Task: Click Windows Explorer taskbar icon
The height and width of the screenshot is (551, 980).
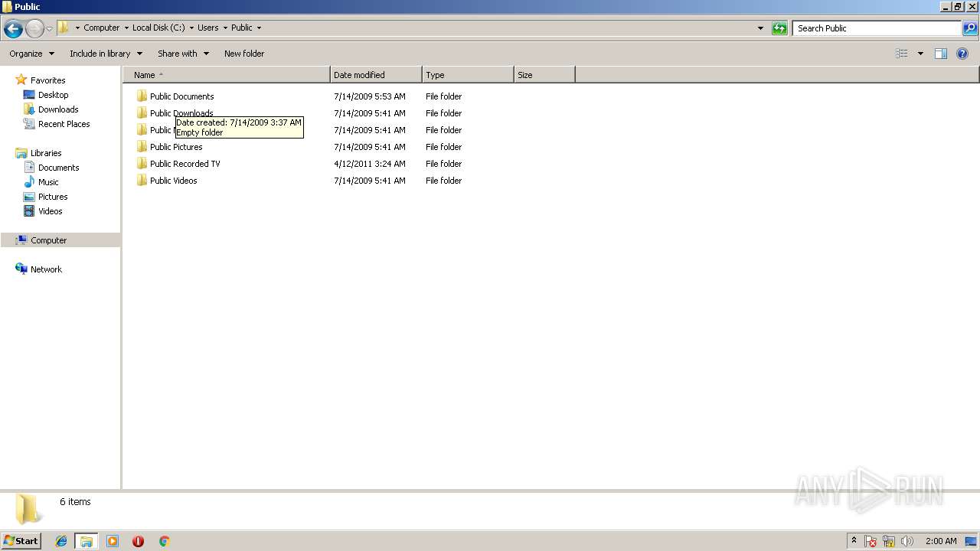Action: point(87,541)
